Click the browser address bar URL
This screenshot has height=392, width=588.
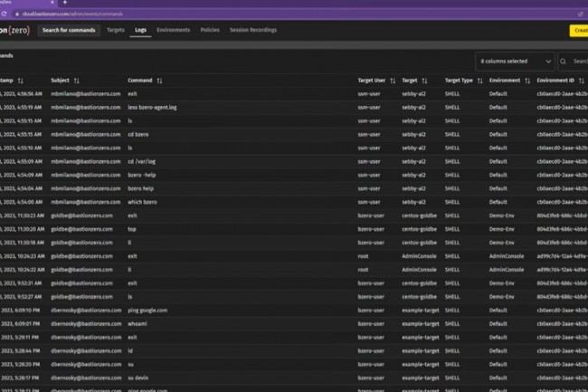tap(72, 14)
